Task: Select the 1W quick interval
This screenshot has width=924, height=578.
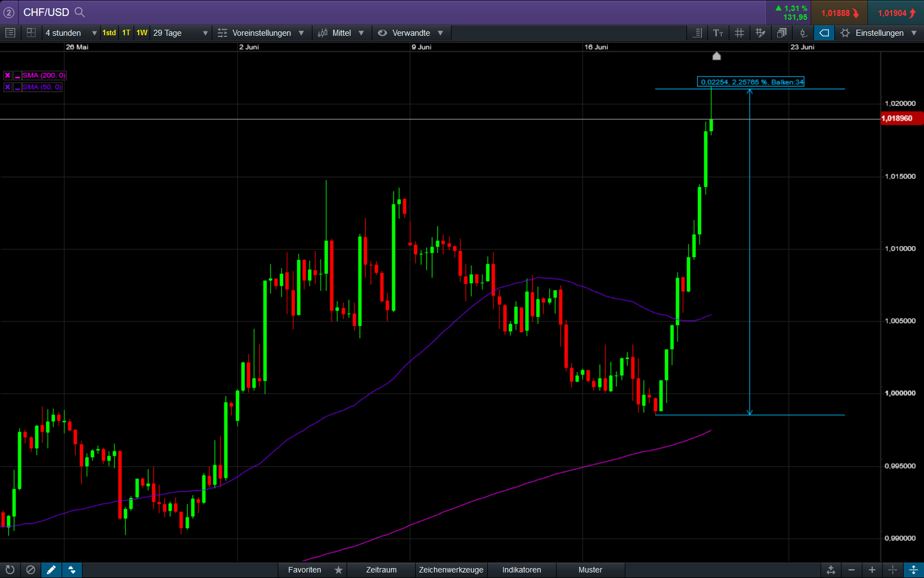Action: (142, 33)
